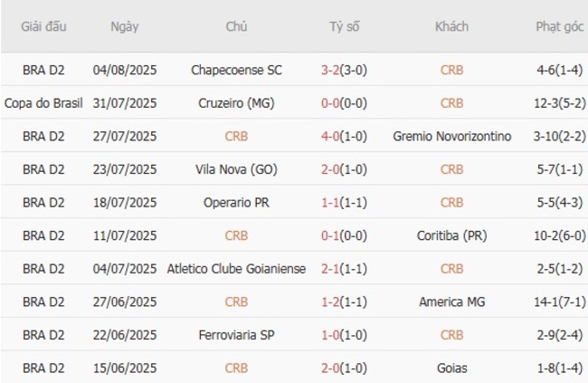Click the 14-1(7-1) corner kick stat
588x383 pixels.
[x=550, y=302]
